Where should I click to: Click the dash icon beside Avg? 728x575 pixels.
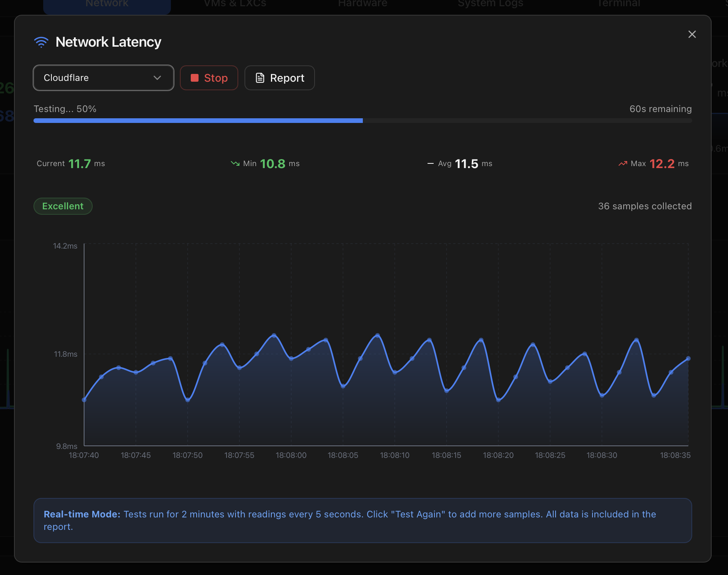(431, 163)
